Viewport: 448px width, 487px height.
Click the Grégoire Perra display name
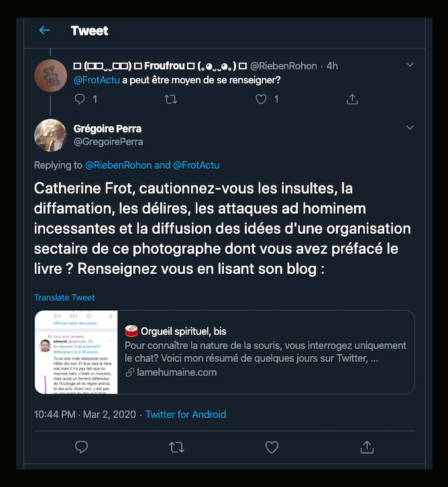107,128
